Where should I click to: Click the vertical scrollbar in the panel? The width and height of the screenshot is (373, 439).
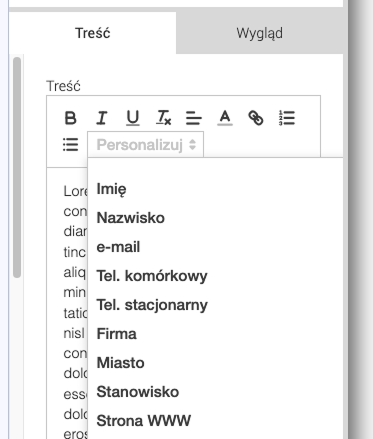[x=17, y=167]
